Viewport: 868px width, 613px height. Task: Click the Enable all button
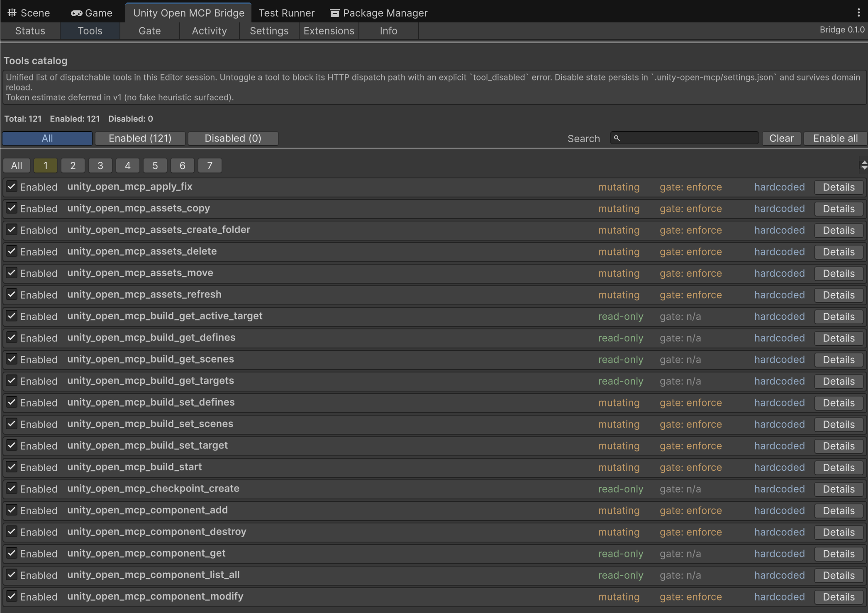click(836, 138)
